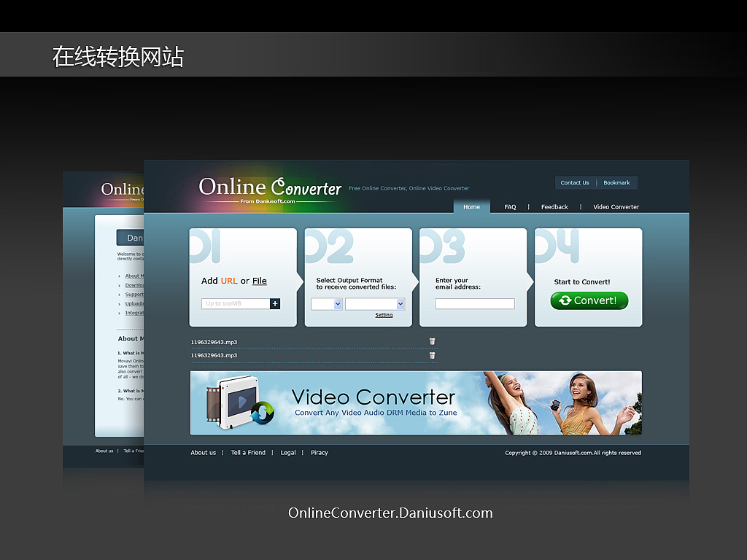The height and width of the screenshot is (560, 747).
Task: Open the FAQ menu item
Action: pyautogui.click(x=510, y=206)
